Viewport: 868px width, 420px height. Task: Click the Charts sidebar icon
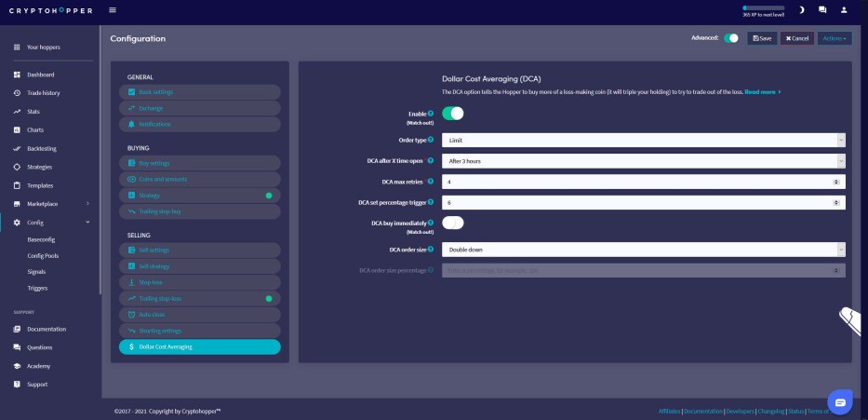(x=17, y=130)
